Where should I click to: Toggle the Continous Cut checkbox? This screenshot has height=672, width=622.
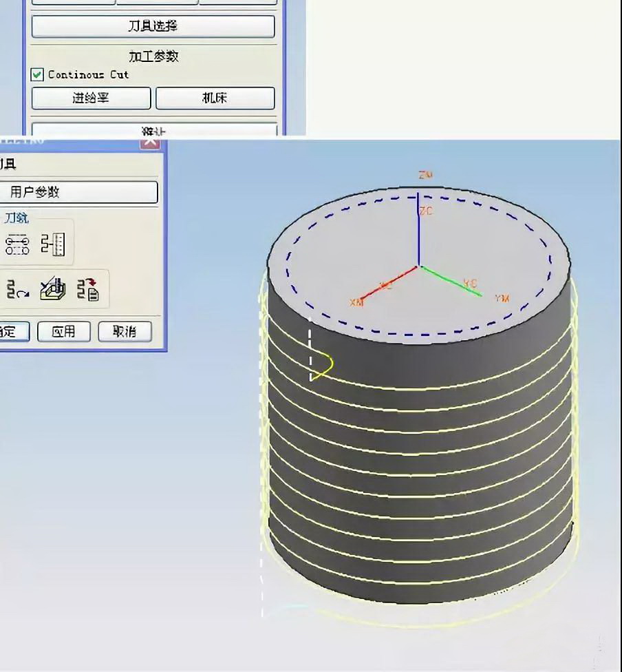(38, 74)
